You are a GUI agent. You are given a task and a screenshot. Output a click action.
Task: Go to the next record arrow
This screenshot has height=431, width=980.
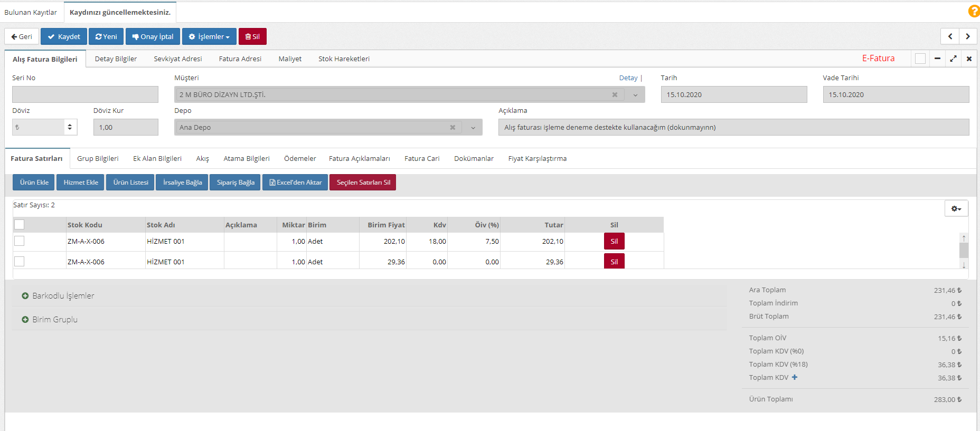click(x=968, y=36)
